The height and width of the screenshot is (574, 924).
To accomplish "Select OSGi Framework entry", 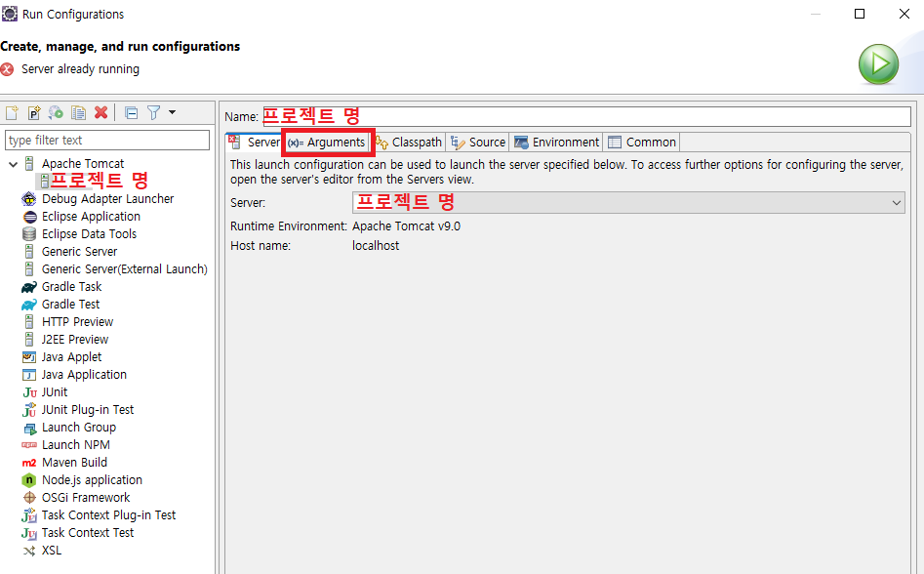I will click(x=86, y=498).
